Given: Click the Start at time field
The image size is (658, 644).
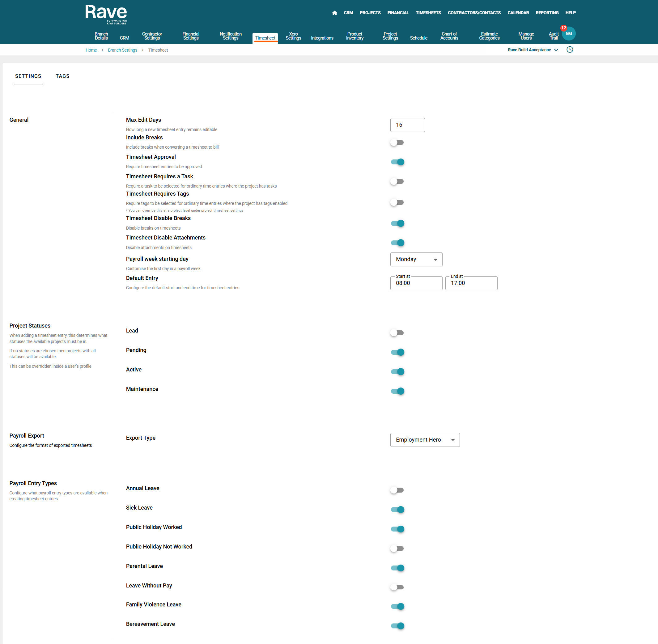Looking at the screenshot, I should (x=416, y=283).
